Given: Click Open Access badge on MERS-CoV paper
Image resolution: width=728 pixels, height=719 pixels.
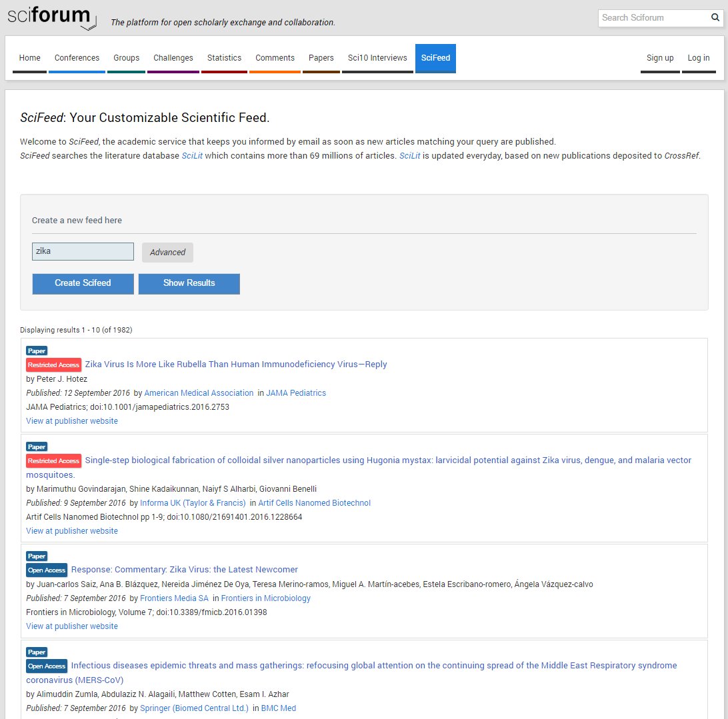Looking at the screenshot, I should coord(47,666).
